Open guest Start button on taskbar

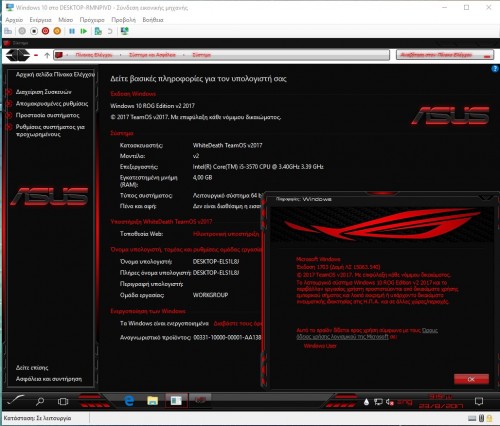click(x=15, y=400)
